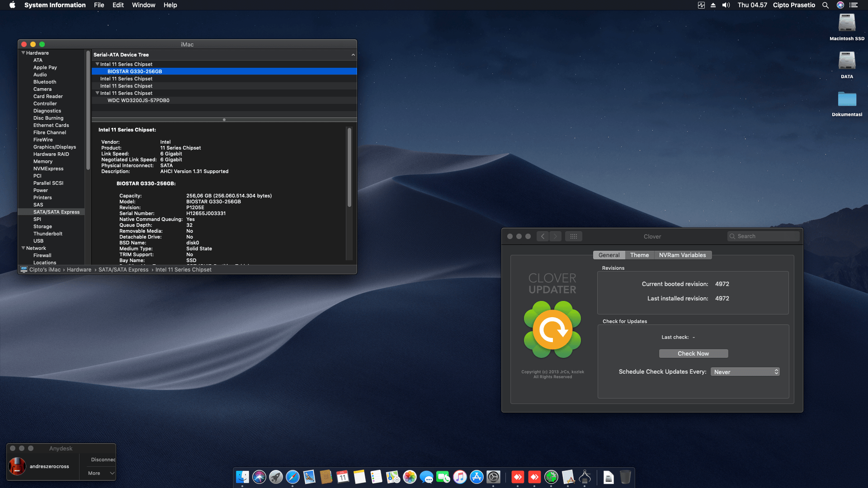Screen dimensions: 868x488
Task: Open Schedule Check Updates dropdown showing Never
Action: tap(745, 372)
